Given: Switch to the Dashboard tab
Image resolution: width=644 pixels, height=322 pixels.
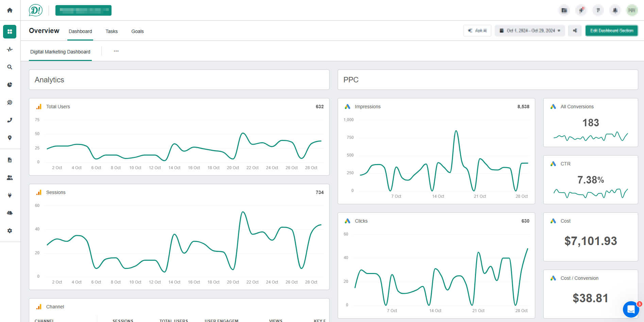Looking at the screenshot, I should pos(80,31).
